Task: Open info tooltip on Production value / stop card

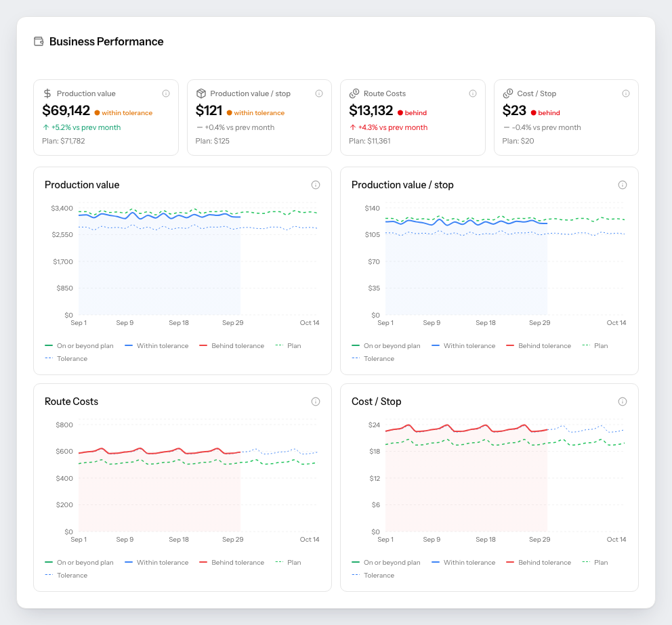Action: point(319,93)
